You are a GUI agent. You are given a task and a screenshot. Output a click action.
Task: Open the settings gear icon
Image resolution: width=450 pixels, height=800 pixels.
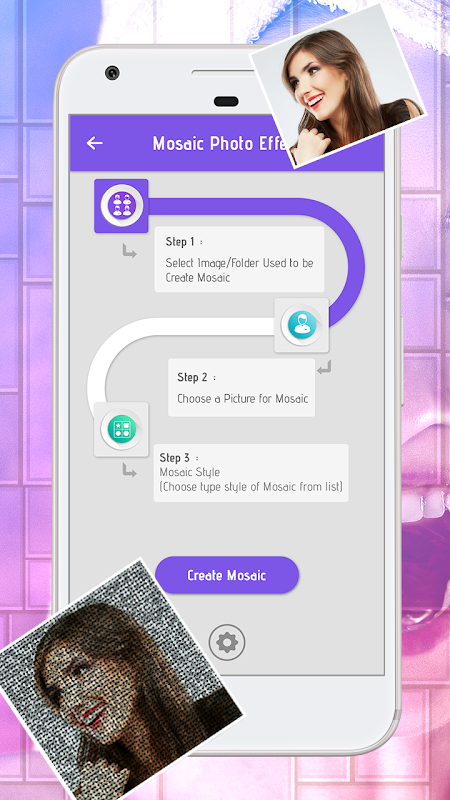(227, 642)
